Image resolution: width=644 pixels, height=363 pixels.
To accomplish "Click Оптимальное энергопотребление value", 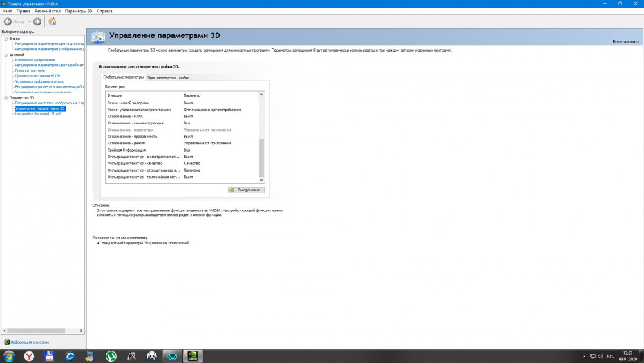I will tap(213, 110).
